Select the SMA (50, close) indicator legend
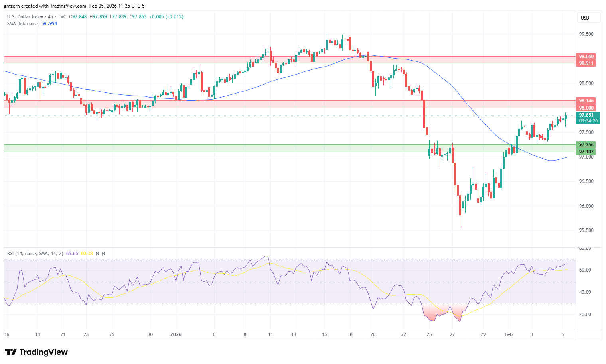Screen dimensions: 606x364 click(23, 24)
